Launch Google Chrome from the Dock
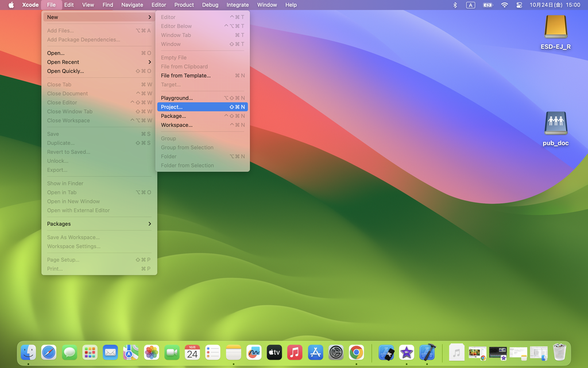This screenshot has width=588, height=368. (356, 352)
